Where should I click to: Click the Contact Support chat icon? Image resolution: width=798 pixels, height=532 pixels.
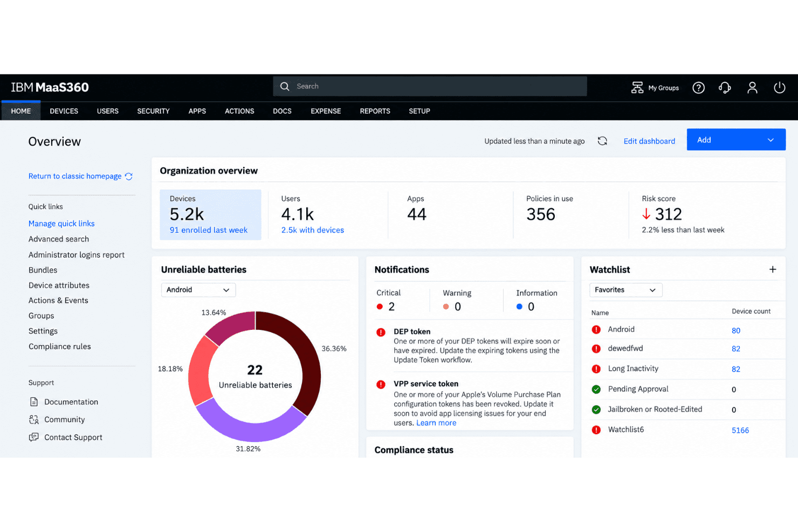34,437
